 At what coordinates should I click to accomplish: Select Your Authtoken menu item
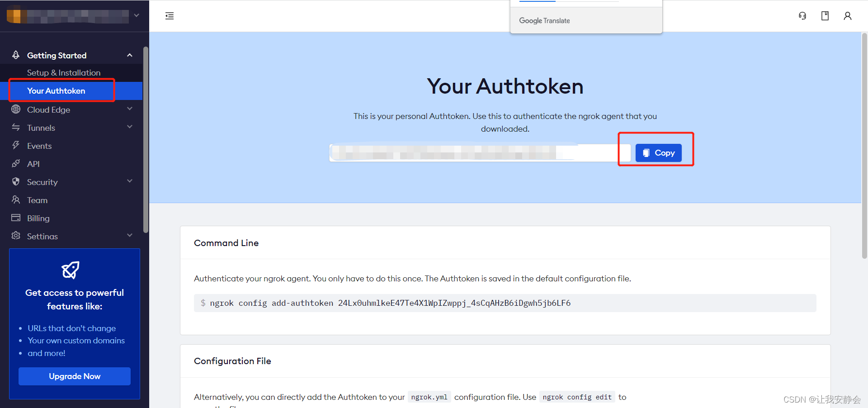click(56, 90)
